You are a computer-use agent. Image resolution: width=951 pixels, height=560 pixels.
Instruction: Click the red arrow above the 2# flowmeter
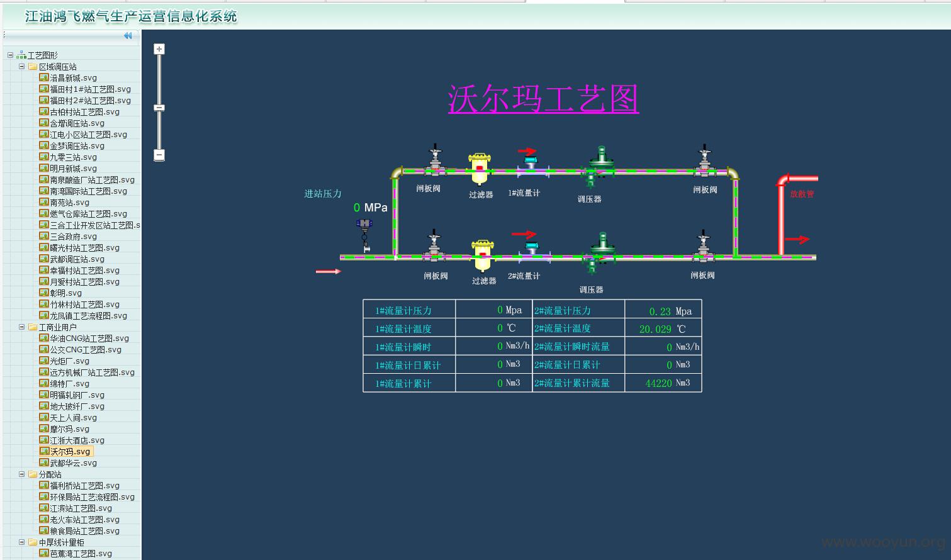click(524, 235)
